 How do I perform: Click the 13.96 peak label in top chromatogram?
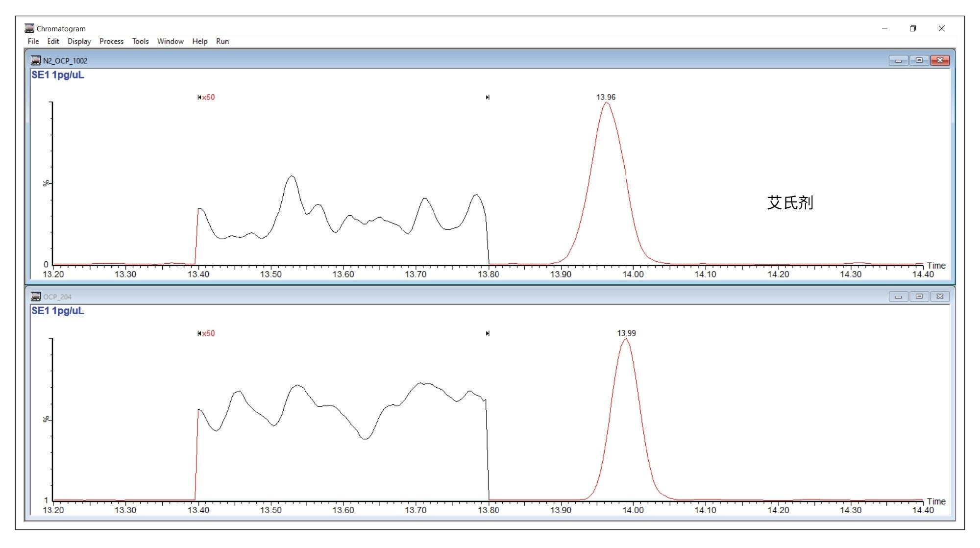606,97
